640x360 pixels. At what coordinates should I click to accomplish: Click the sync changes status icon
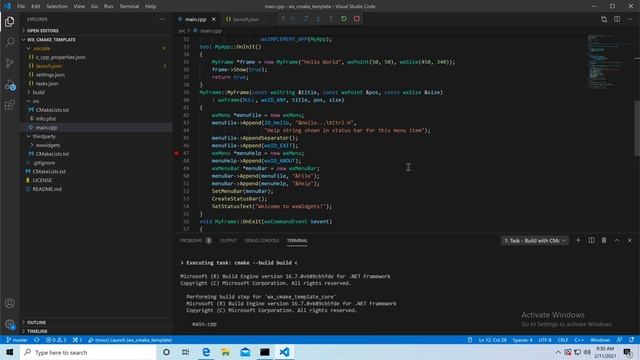37,340
